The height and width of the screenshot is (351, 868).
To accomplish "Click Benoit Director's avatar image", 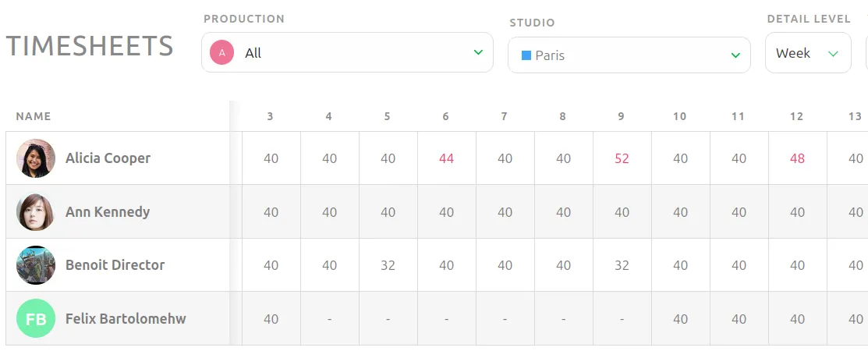I will [36, 265].
